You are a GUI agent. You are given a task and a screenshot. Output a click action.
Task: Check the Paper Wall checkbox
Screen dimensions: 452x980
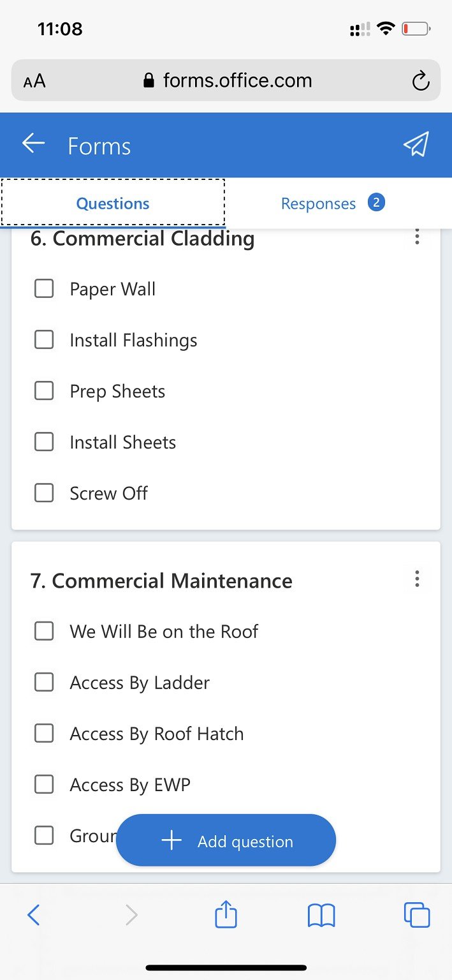(x=44, y=288)
